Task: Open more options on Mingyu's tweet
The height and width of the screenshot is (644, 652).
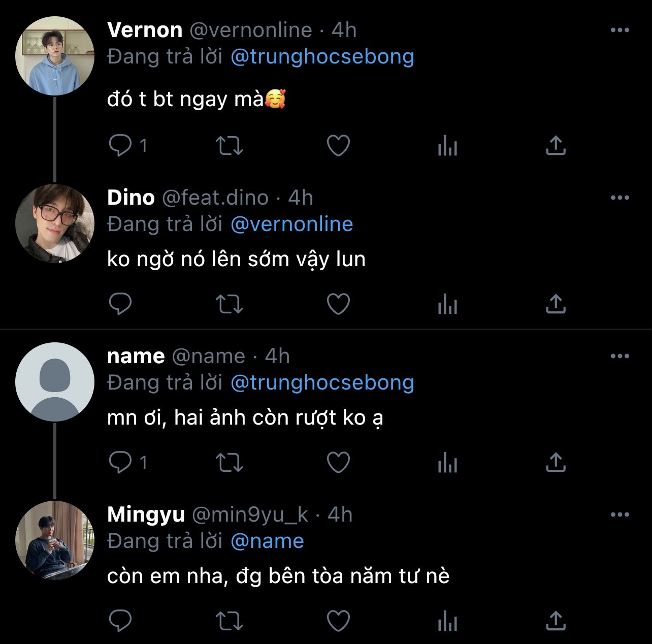Action: click(x=620, y=514)
